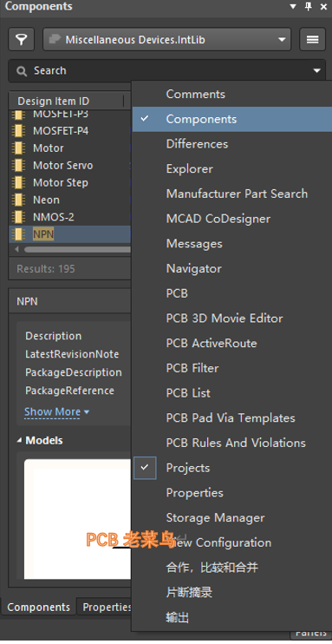Click into the Search input field

(x=167, y=70)
